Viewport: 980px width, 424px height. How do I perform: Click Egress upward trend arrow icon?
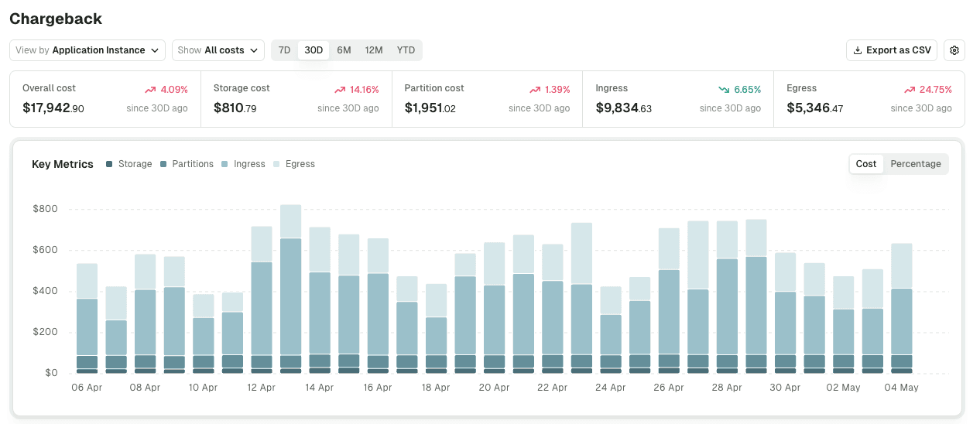(910, 90)
